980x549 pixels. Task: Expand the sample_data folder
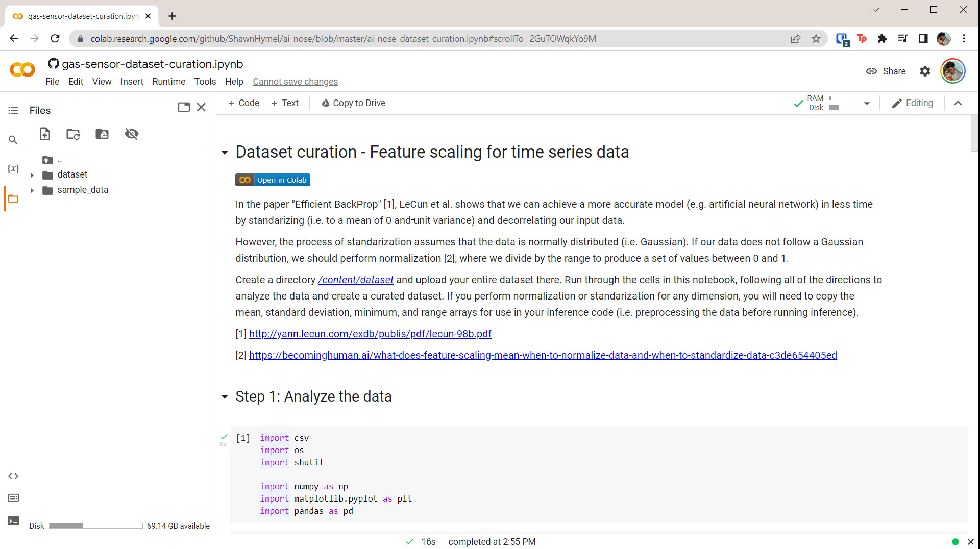(x=32, y=190)
